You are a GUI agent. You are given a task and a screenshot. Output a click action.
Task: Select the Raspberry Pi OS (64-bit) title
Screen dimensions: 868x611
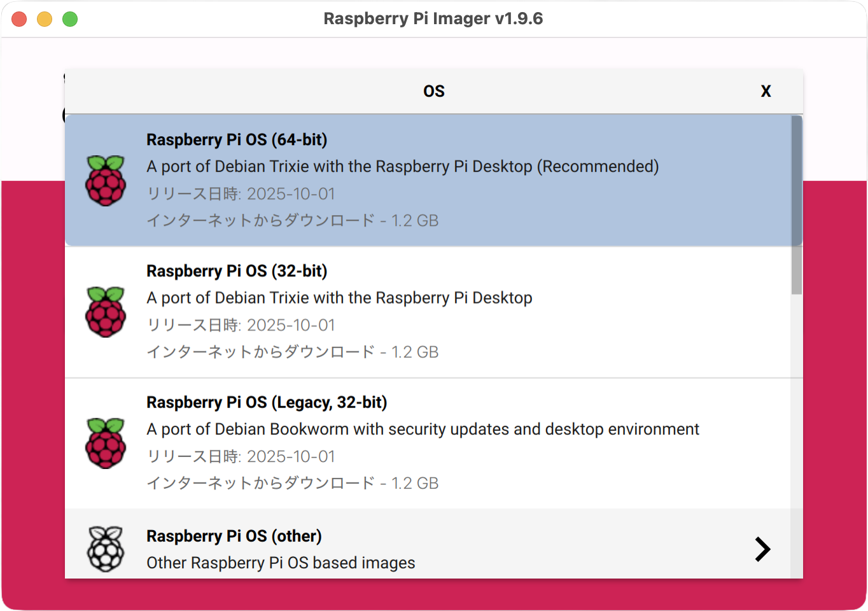(x=237, y=140)
